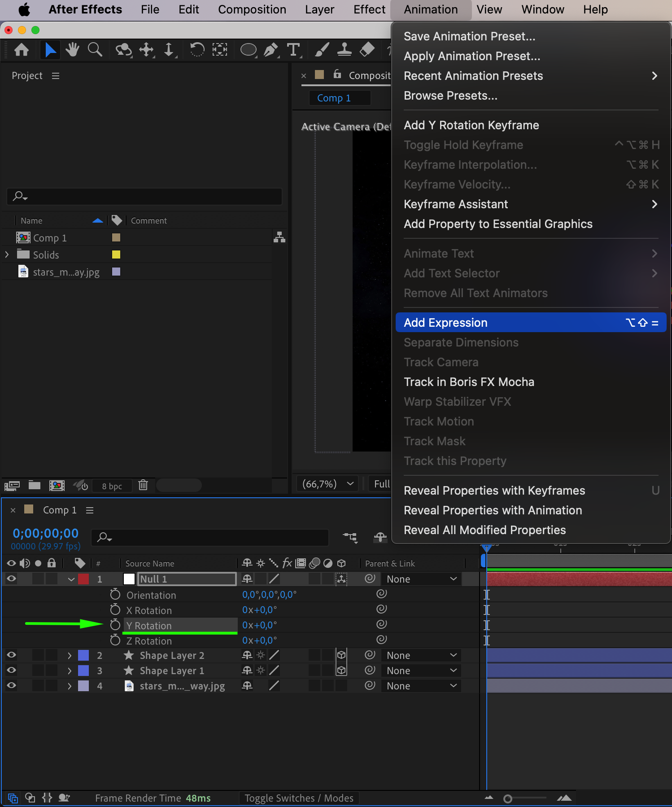Toggle 3D layer switch for Null 1
Screen dimensions: 672x807
point(341,579)
